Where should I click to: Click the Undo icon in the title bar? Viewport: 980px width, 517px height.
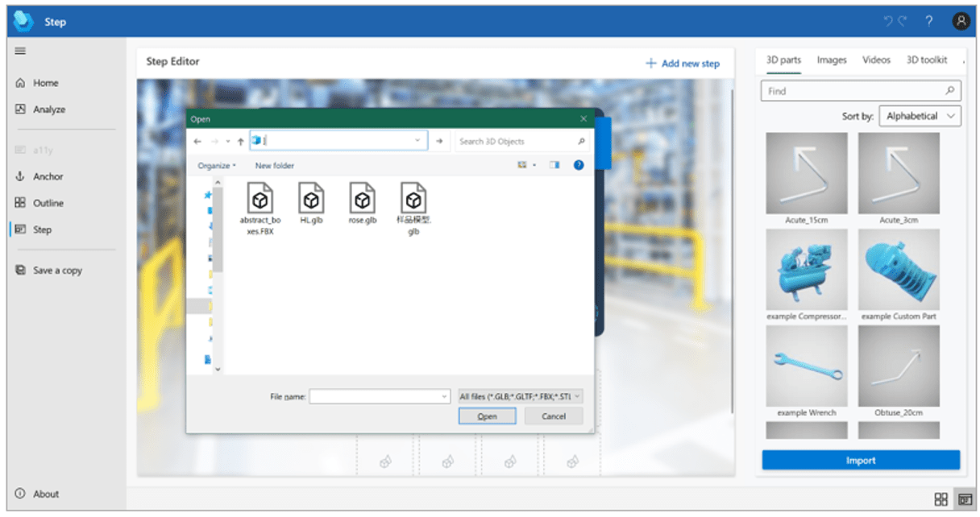889,21
